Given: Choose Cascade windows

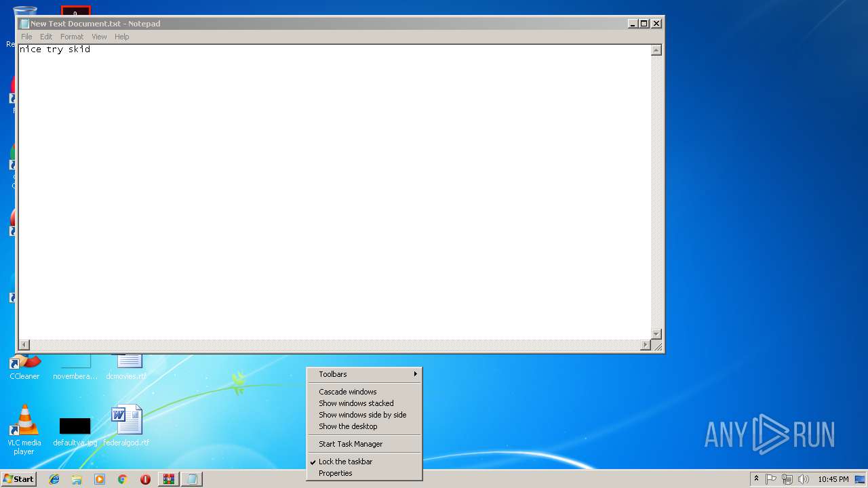Looking at the screenshot, I should [x=364, y=392].
